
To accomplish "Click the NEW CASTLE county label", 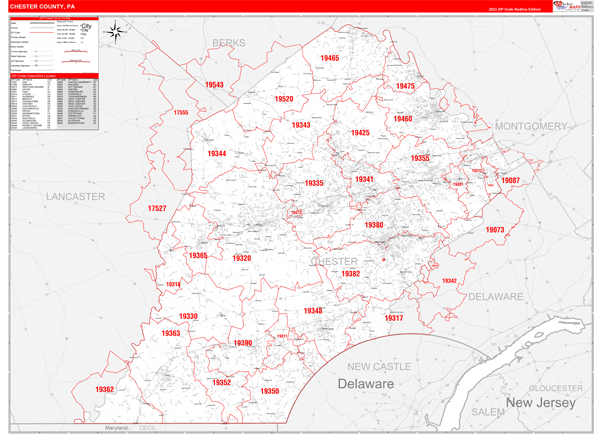I will click(x=379, y=367).
